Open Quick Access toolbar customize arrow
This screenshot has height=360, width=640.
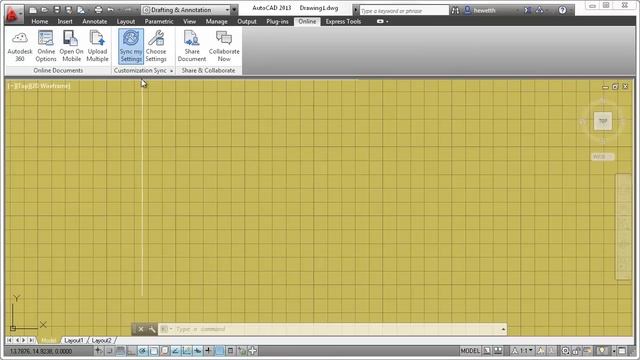tap(234, 10)
